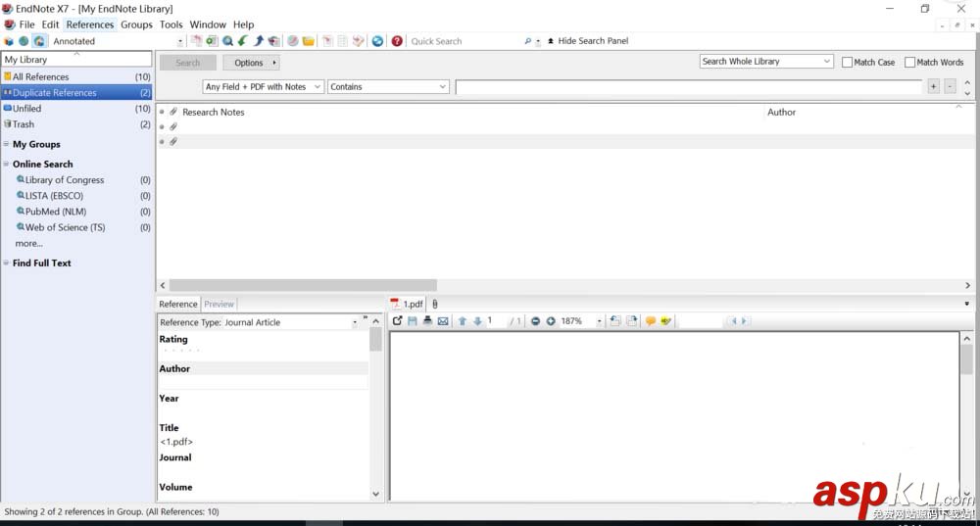
Task: Switch to the Preview tab
Action: [219, 305]
